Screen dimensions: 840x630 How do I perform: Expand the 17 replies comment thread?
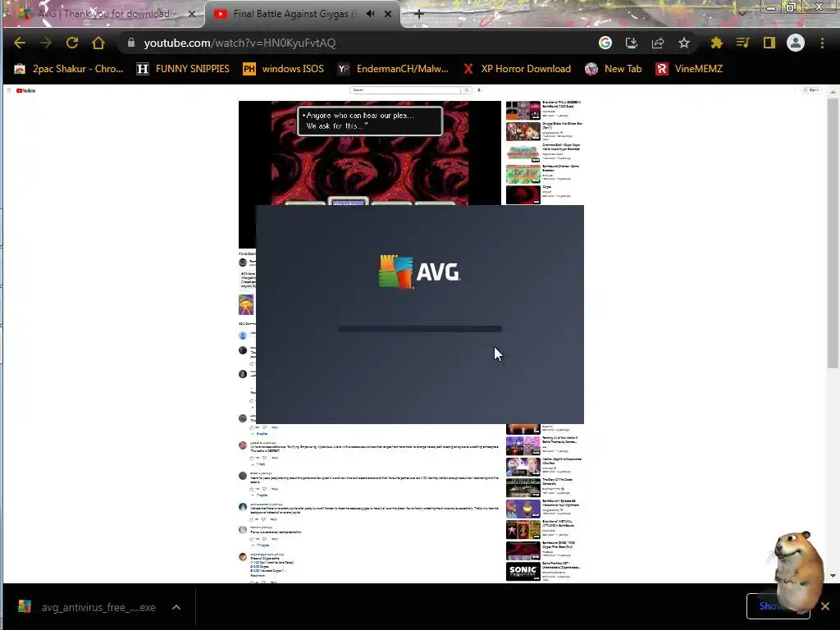point(262,545)
